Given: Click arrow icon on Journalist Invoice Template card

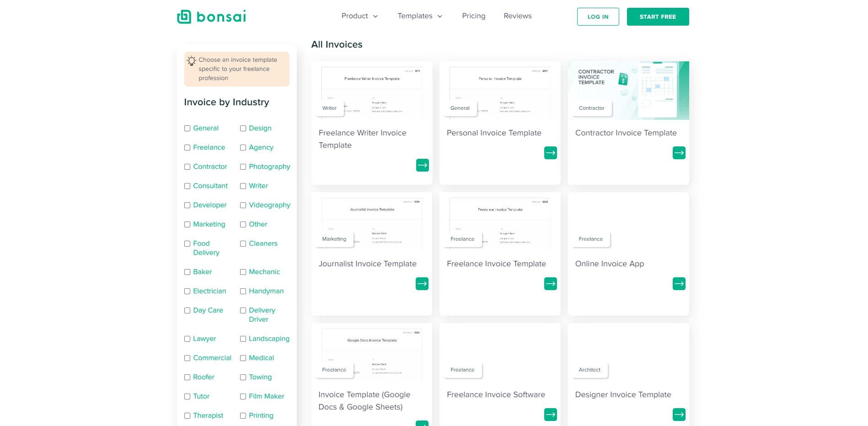Looking at the screenshot, I should [422, 284].
